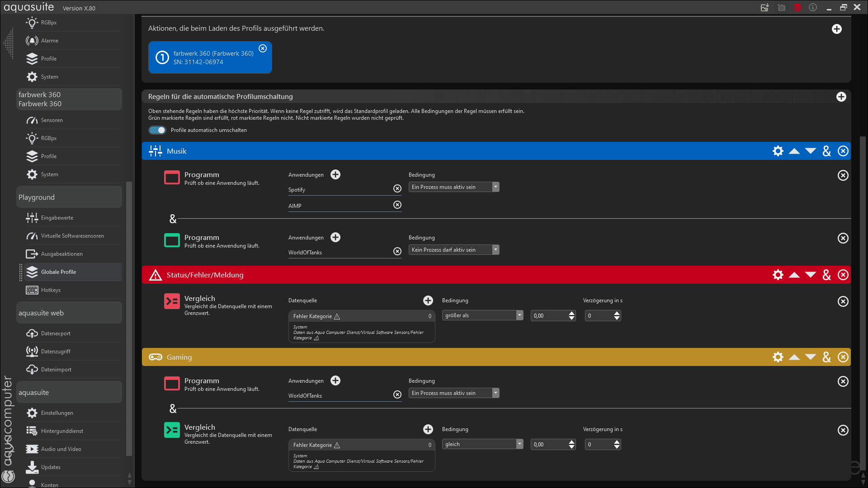Open 'Ein Prozess muss aktiv sein' dropdown in Musik

tap(453, 187)
